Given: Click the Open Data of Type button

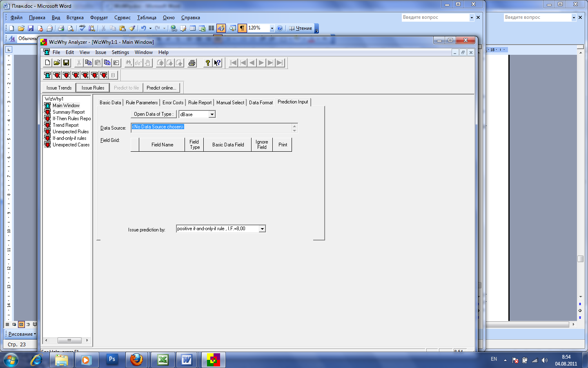Looking at the screenshot, I should (154, 114).
